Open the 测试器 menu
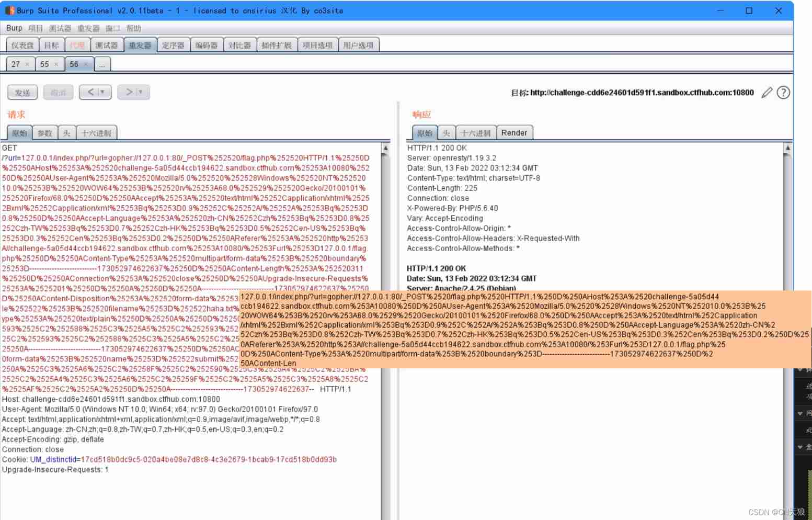The image size is (812, 520). [60, 28]
